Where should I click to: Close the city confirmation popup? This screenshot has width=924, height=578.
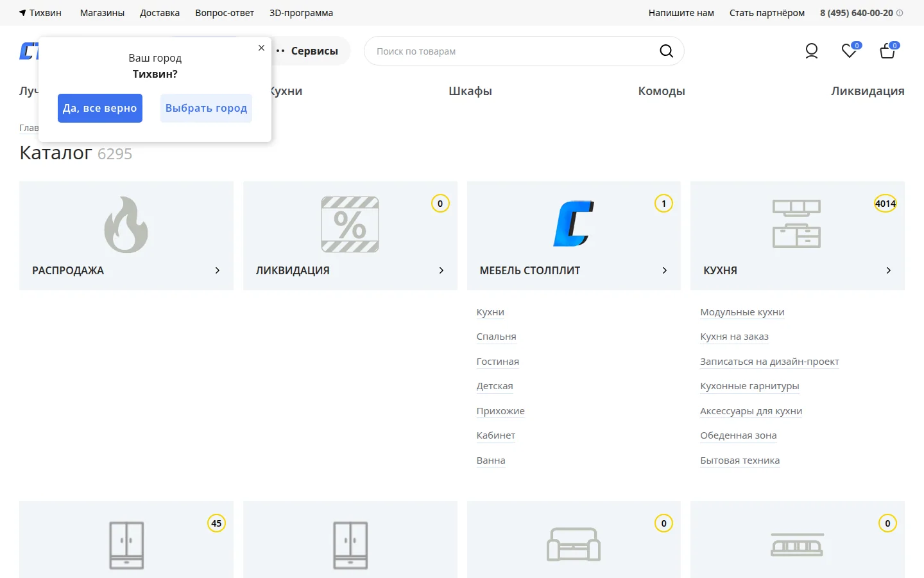(261, 48)
